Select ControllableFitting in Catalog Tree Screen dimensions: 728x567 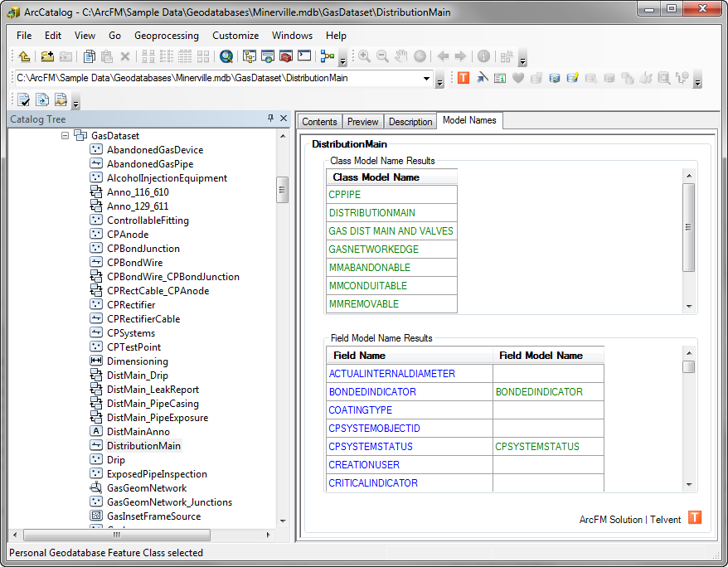(148, 220)
